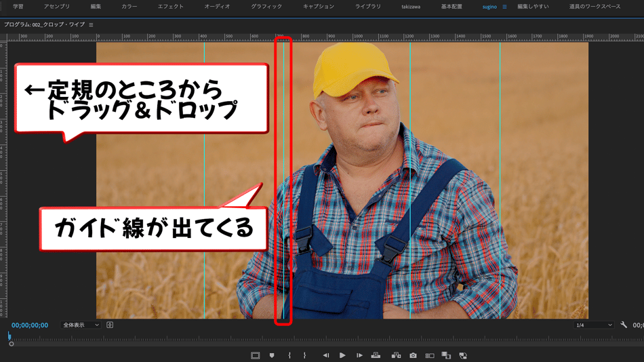Image resolution: width=644 pixels, height=362 pixels.
Task: Open the wrench settings menu
Action: pyautogui.click(x=624, y=325)
